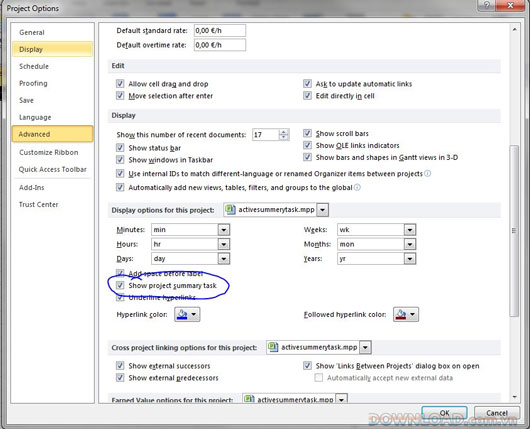The width and height of the screenshot is (530, 429).
Task: Open the Customize Ribbon section
Action: point(49,152)
